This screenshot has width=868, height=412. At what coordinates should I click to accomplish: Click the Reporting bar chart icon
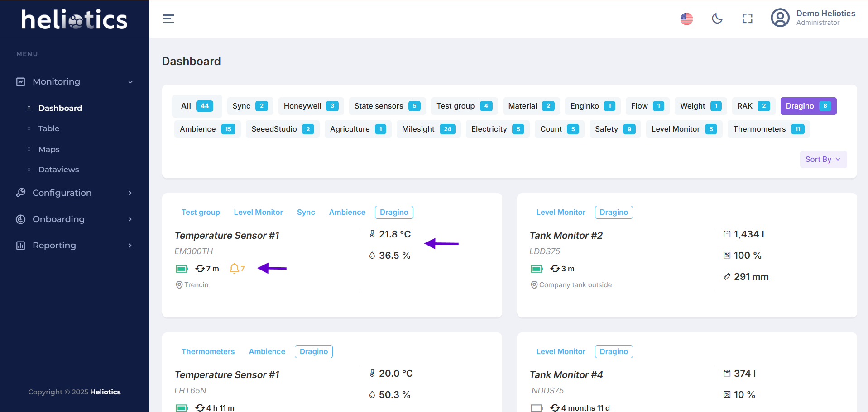point(21,246)
